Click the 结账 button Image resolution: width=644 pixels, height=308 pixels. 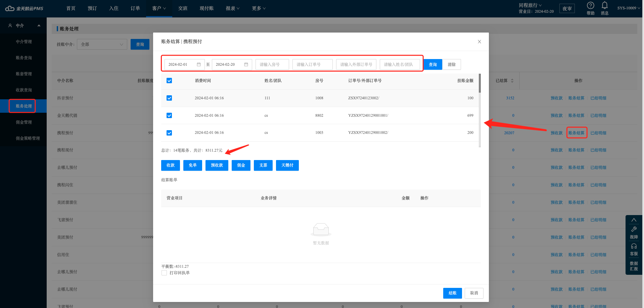point(453,293)
